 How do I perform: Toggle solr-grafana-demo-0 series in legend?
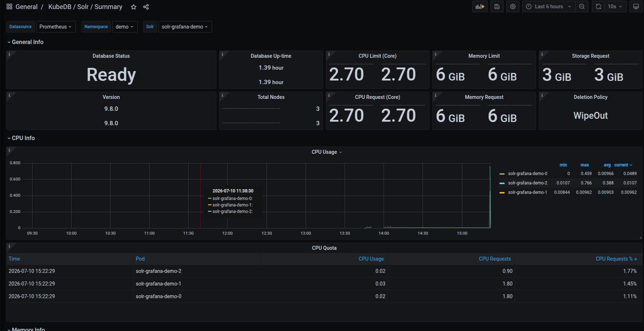pyautogui.click(x=527, y=174)
